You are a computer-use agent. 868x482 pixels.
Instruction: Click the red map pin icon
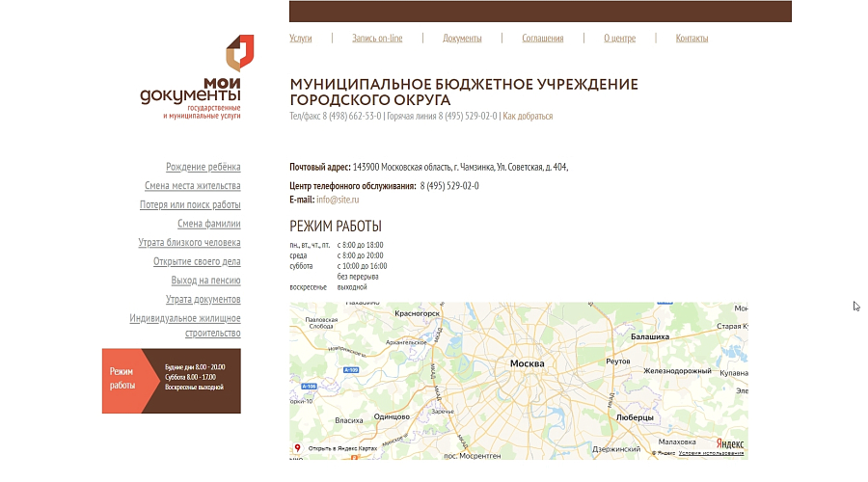coord(297,447)
